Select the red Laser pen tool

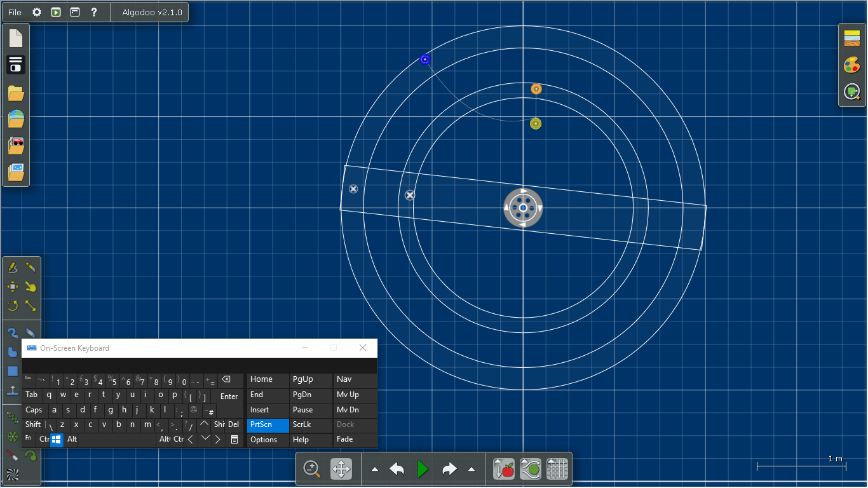pyautogui.click(x=13, y=456)
